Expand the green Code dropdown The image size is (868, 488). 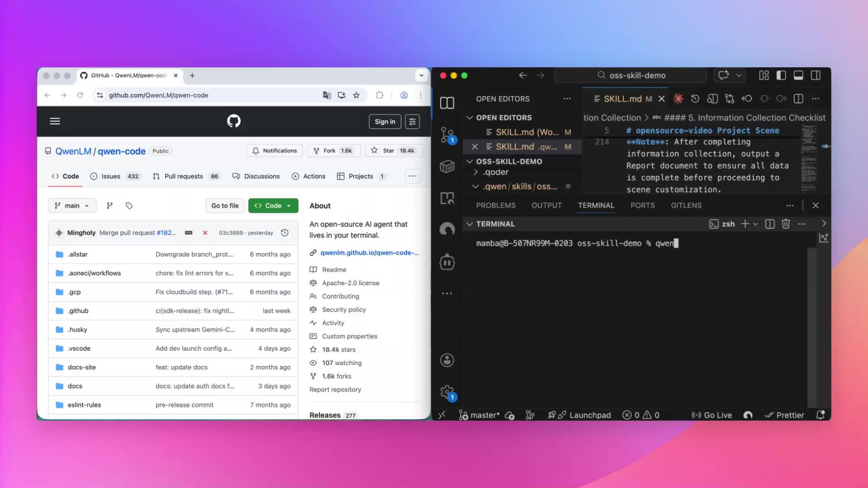click(x=273, y=206)
